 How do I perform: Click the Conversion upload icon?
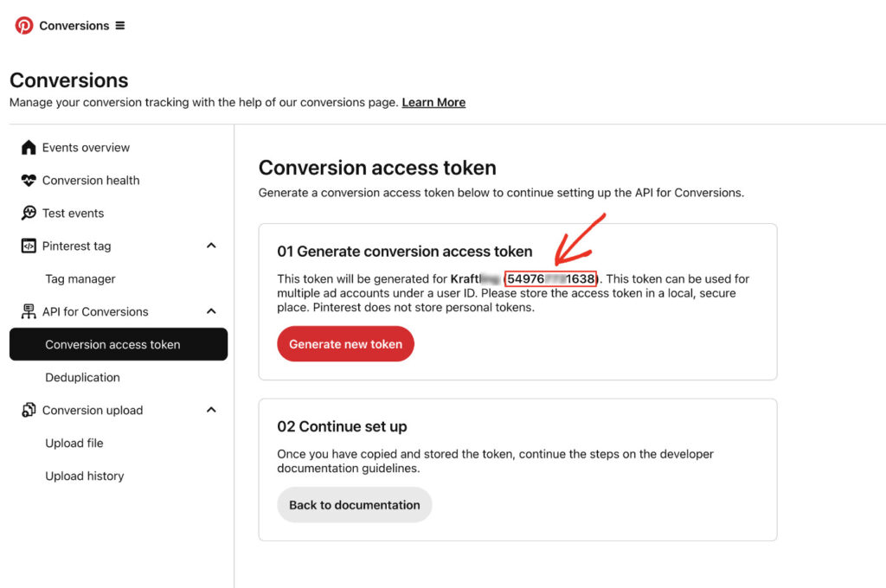click(29, 410)
